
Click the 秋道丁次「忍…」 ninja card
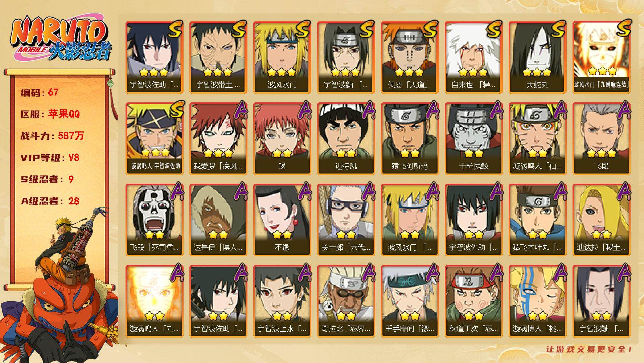tap(473, 301)
